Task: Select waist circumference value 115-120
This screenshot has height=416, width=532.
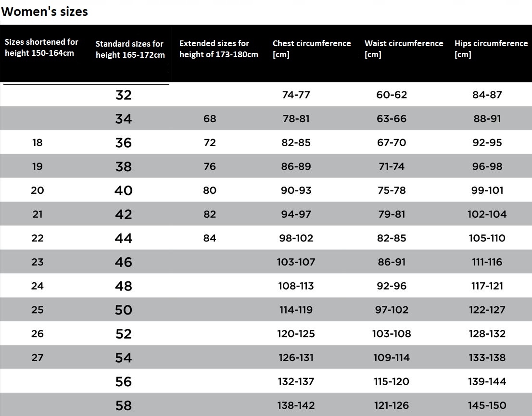Action: [392, 381]
